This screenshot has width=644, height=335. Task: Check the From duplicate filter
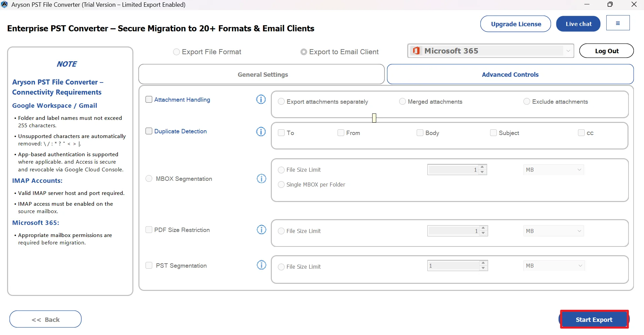pos(341,133)
